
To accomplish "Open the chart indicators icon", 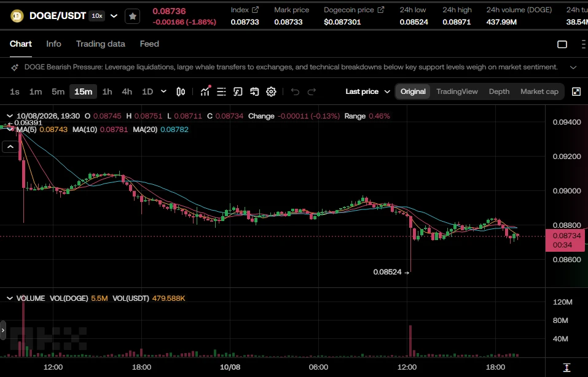I will (x=205, y=91).
